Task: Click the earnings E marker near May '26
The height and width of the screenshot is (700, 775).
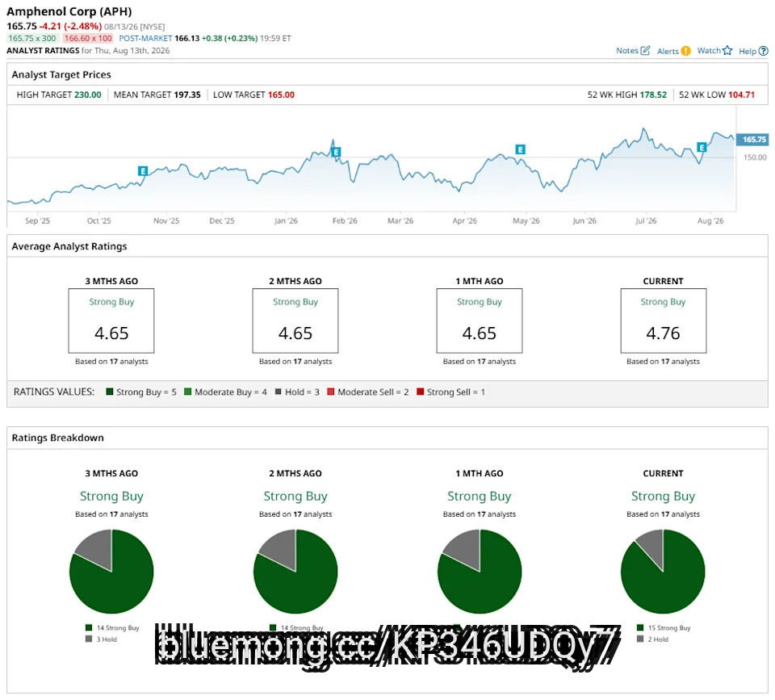Action: tap(520, 149)
